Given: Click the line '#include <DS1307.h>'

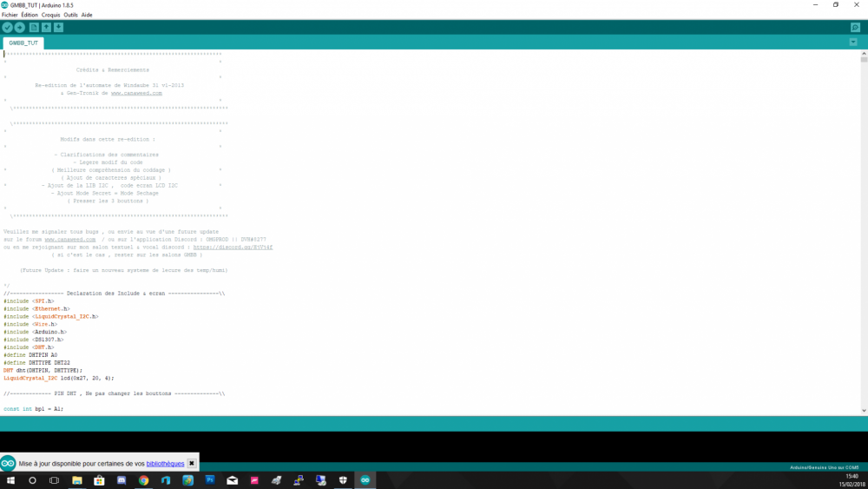Looking at the screenshot, I should 33,340.
